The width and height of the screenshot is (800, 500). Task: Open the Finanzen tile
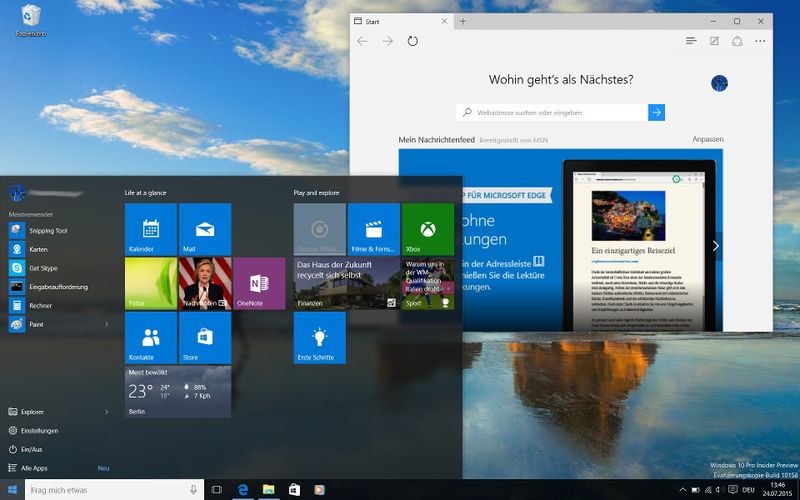(x=346, y=283)
